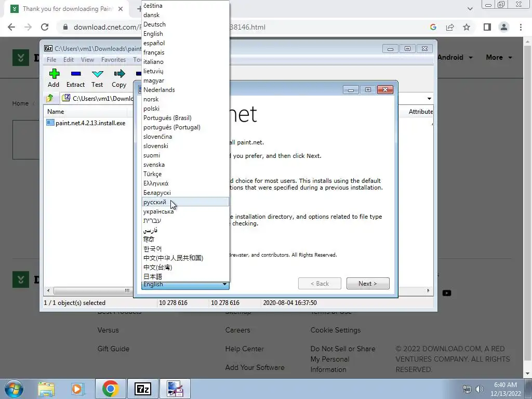Select español in language list

(x=185, y=43)
